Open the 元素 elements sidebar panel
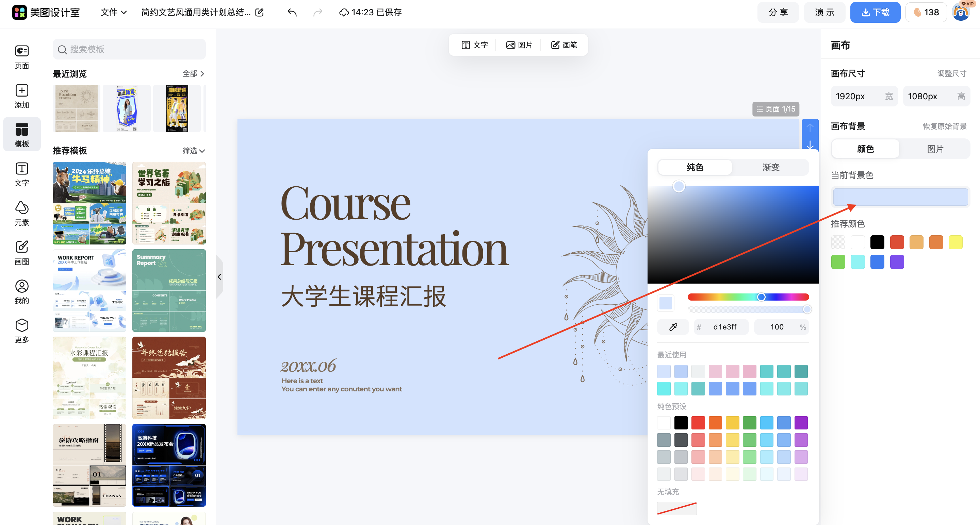Screen dimensions: 980x525 (22, 213)
